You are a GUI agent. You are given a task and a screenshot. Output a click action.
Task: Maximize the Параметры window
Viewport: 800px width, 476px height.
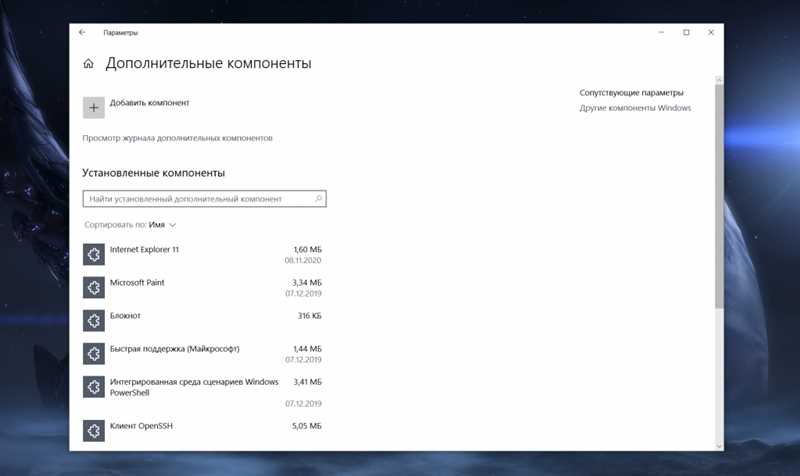[686, 32]
